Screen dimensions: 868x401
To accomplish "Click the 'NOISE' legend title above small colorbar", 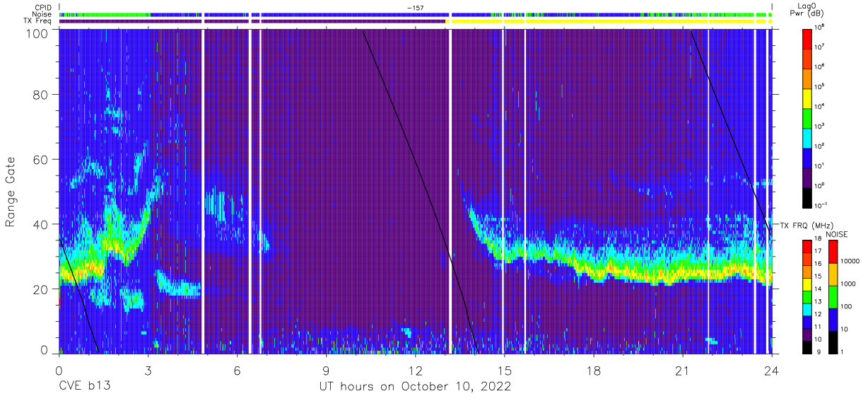I will pyautogui.click(x=836, y=234).
